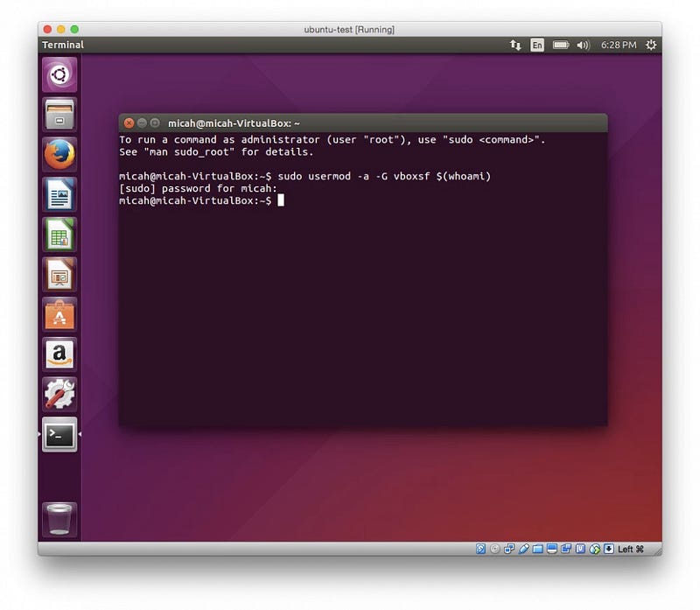Close the micah@micah-VirtualBox terminal window
Image resolution: width=700 pixels, height=610 pixels.
click(x=129, y=123)
